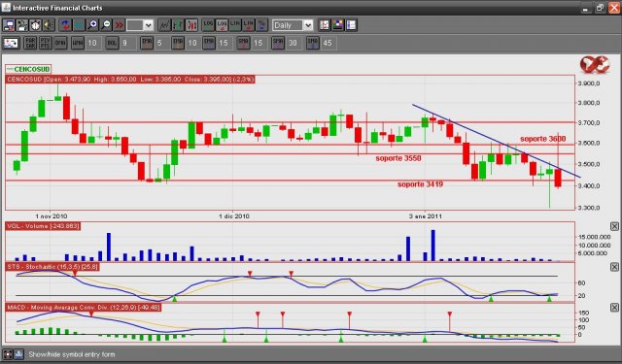The image size is (622, 364).
Task: Open the color palette settings icon
Action: click(337, 25)
